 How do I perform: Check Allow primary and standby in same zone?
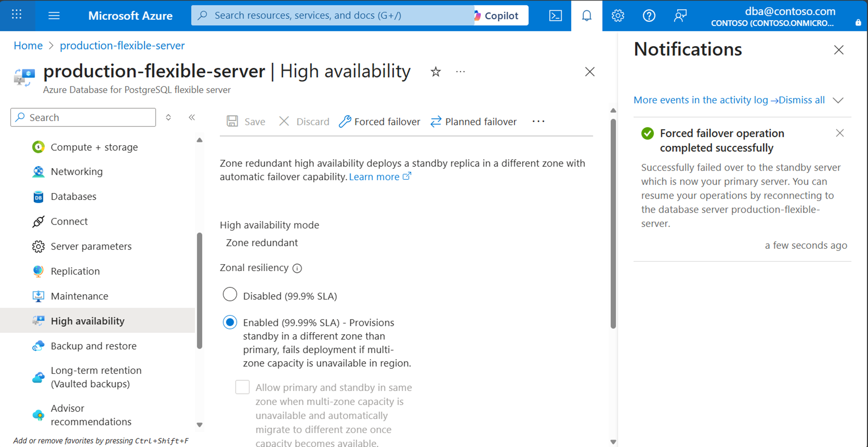tap(242, 387)
